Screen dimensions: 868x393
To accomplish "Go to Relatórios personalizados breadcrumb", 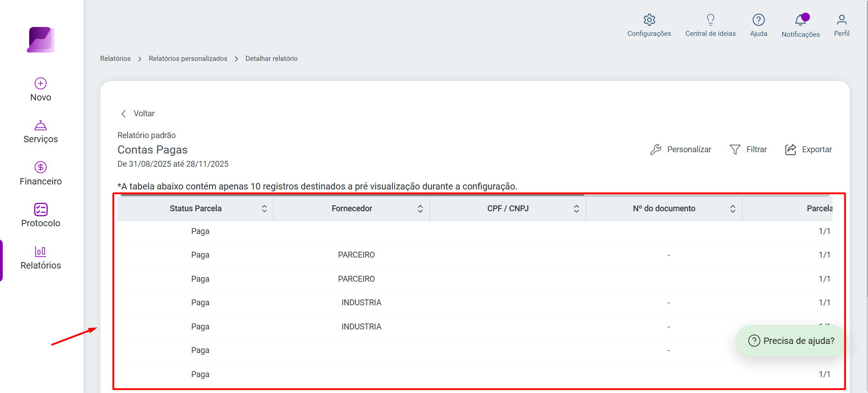I will pyautogui.click(x=188, y=59).
